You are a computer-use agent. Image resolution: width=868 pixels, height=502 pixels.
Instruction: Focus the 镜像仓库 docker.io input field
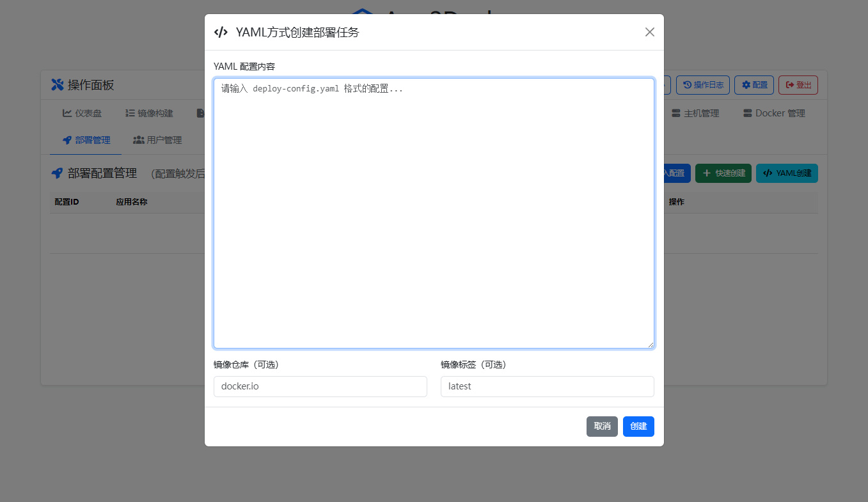point(320,386)
